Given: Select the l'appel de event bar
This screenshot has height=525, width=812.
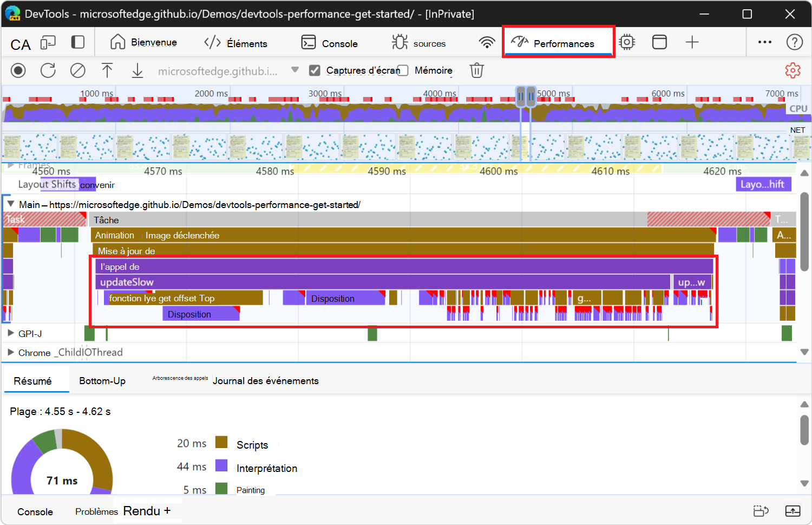Looking at the screenshot, I should [404, 267].
